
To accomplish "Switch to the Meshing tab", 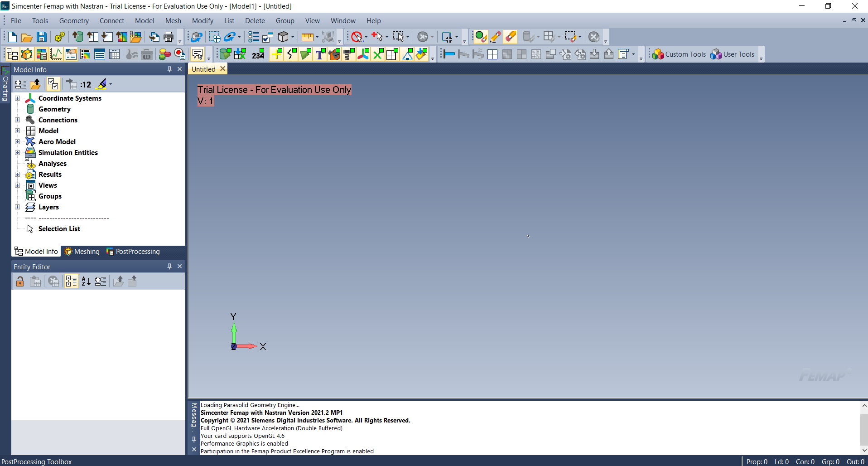I will pos(82,251).
